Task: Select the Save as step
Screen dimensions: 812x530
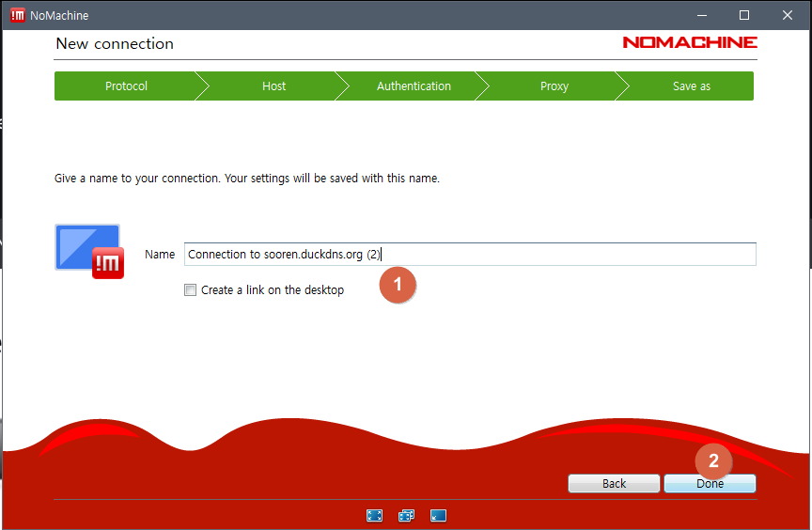Action: click(x=691, y=86)
